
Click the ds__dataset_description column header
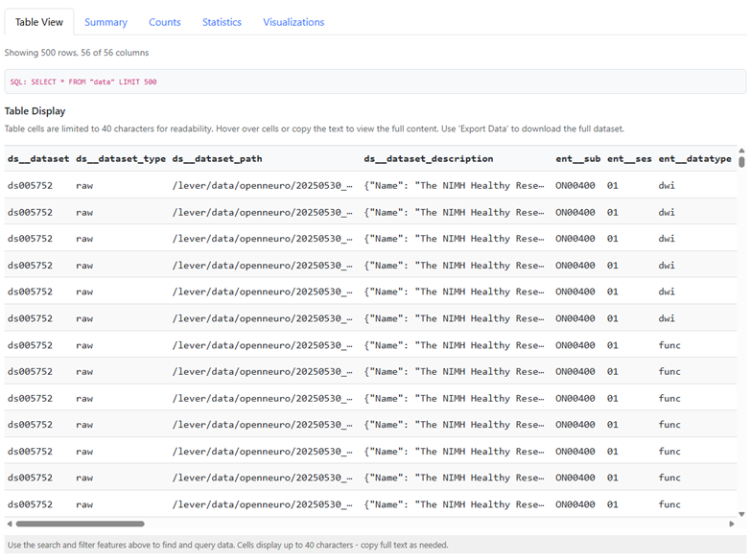click(x=428, y=158)
